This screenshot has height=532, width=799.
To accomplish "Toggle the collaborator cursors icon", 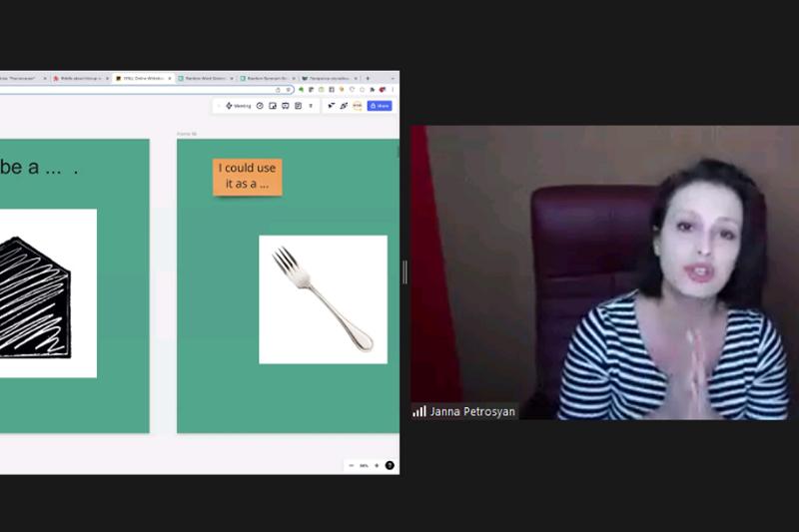I will (332, 106).
